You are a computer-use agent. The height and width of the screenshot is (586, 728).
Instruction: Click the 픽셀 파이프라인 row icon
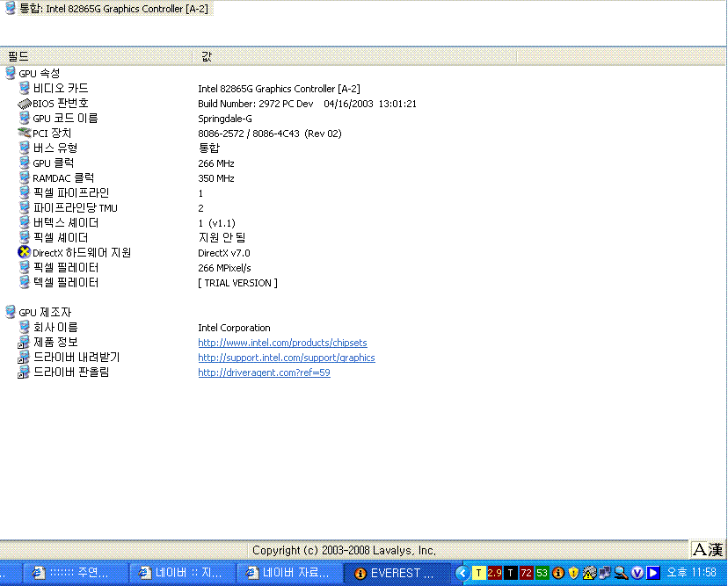(24, 192)
